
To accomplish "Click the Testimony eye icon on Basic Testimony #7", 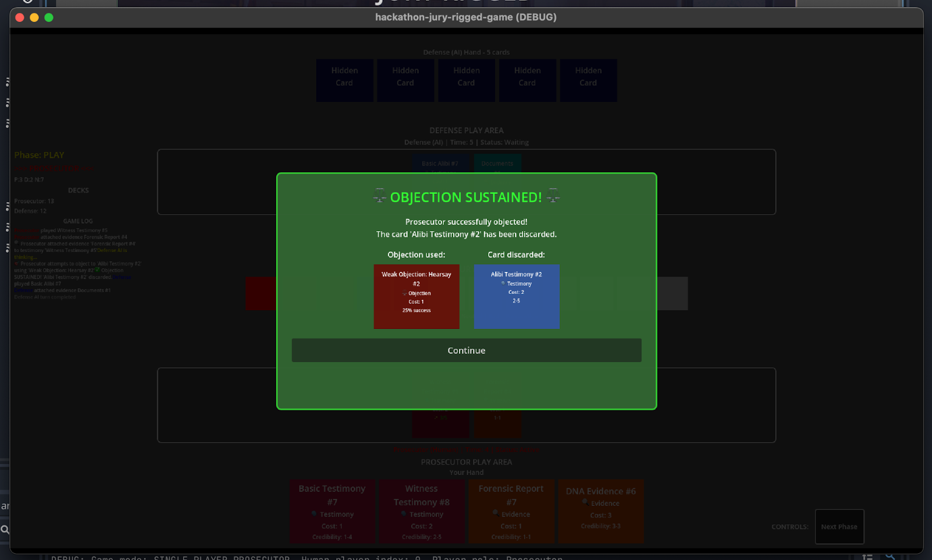I will click(x=315, y=514).
